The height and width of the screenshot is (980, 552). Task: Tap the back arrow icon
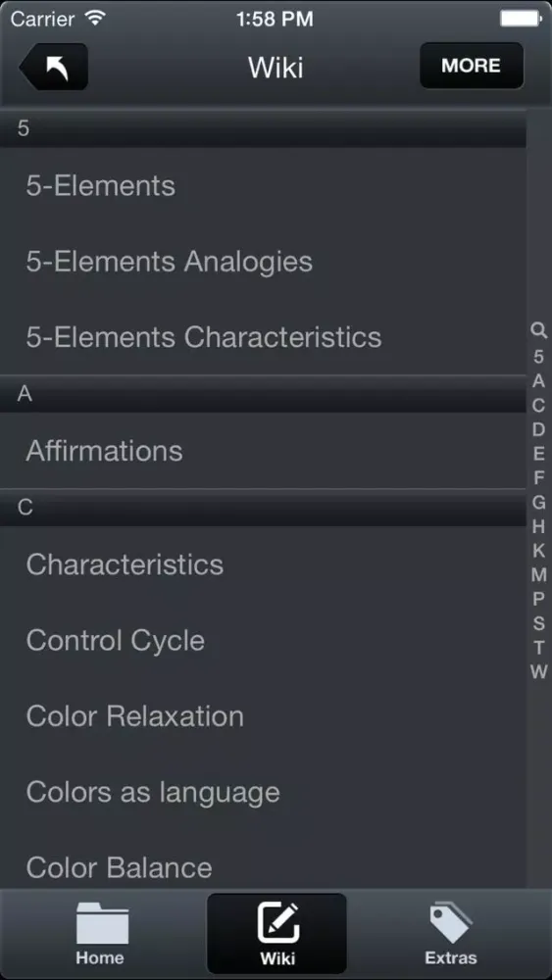pyautogui.click(x=54, y=67)
